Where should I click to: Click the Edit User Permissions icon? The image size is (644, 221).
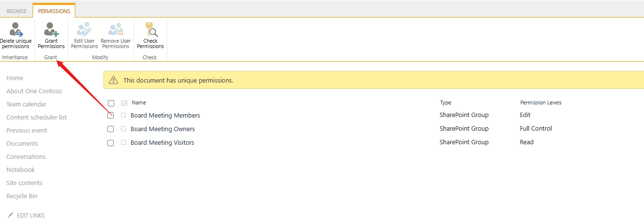click(84, 30)
